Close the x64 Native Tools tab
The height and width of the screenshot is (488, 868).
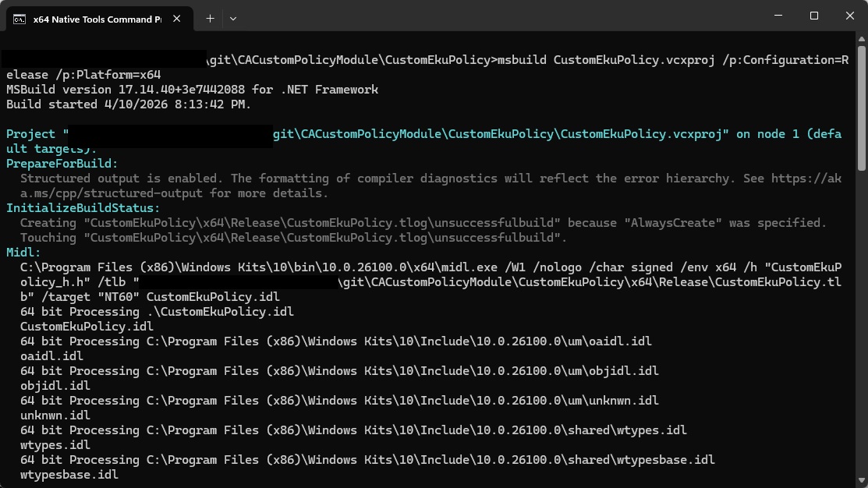178,18
